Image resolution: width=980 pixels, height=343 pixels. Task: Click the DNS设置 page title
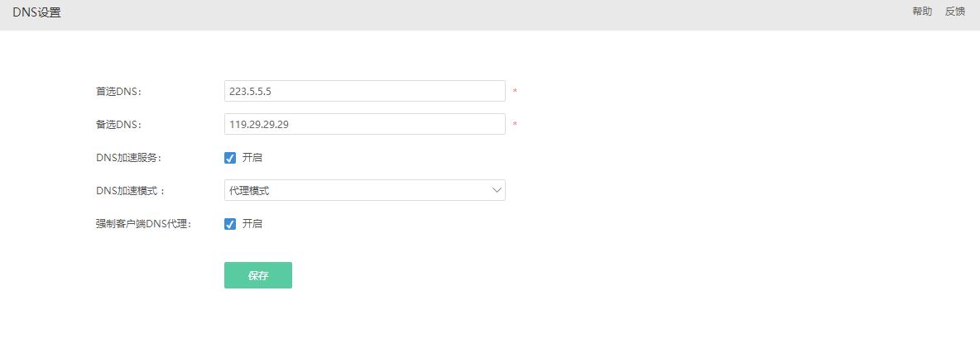point(37,12)
